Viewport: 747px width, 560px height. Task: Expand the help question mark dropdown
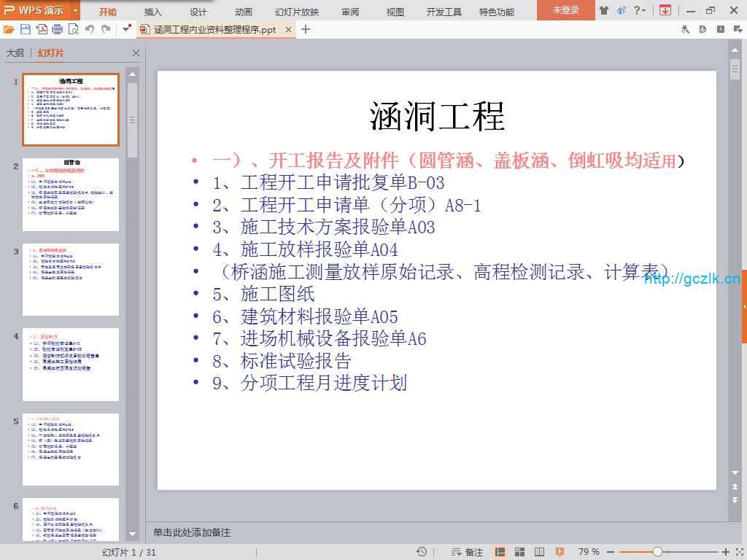640,10
